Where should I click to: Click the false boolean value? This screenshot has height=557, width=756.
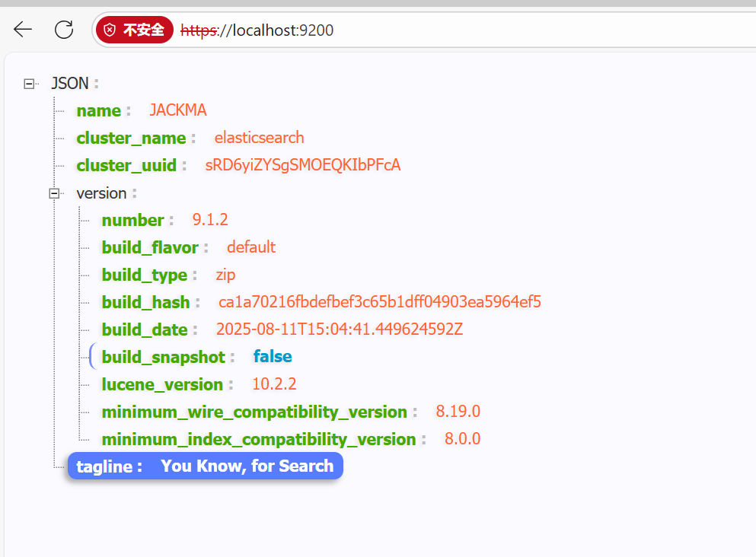pyautogui.click(x=273, y=357)
